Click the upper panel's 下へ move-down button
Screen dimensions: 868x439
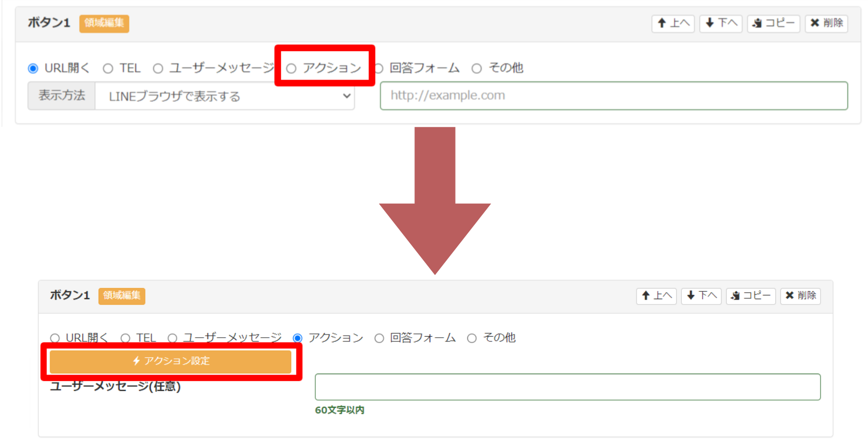(720, 23)
